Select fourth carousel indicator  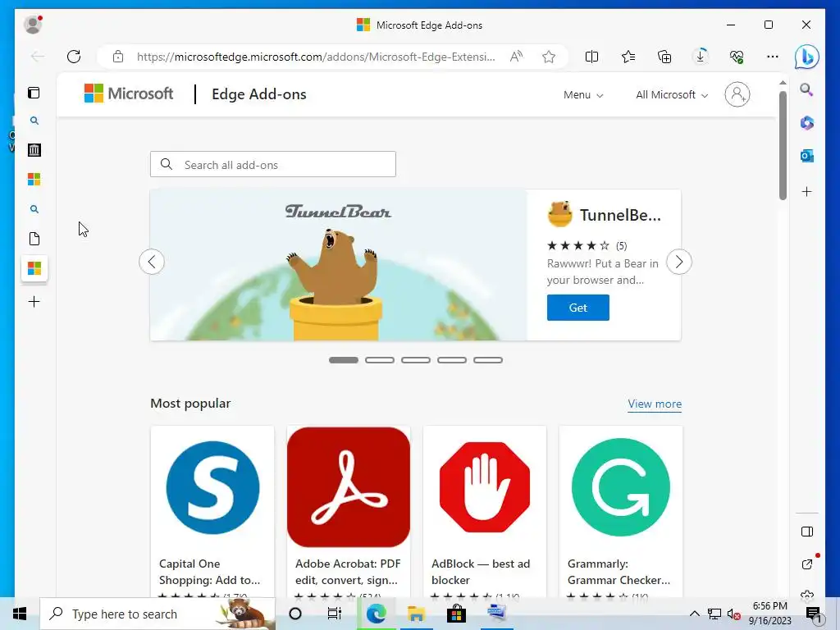(452, 360)
